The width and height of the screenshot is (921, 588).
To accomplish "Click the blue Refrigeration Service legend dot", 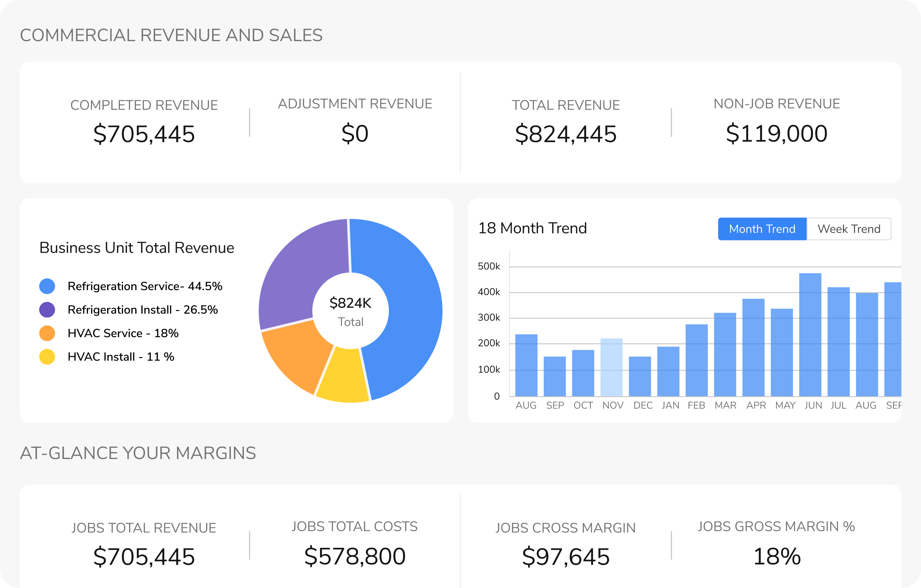I will tap(47, 286).
